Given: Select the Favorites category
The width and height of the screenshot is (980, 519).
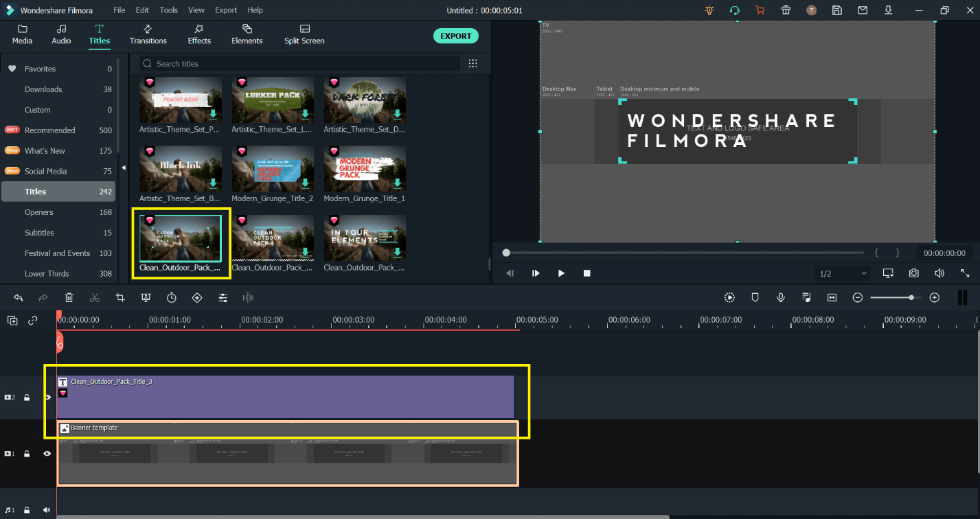Looking at the screenshot, I should click(x=58, y=69).
